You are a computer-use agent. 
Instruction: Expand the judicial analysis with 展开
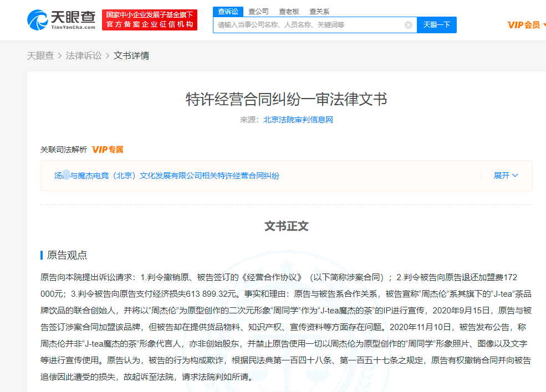[x=506, y=176]
